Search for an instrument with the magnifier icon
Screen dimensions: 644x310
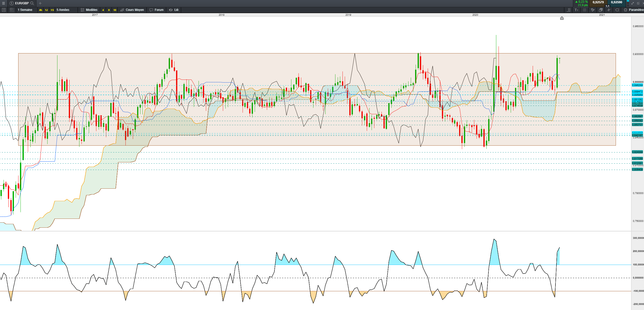(x=32, y=3)
